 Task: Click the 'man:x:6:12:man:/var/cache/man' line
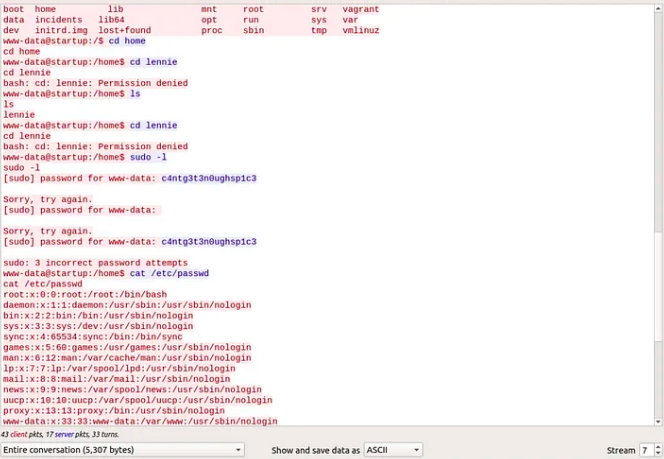click(127, 358)
